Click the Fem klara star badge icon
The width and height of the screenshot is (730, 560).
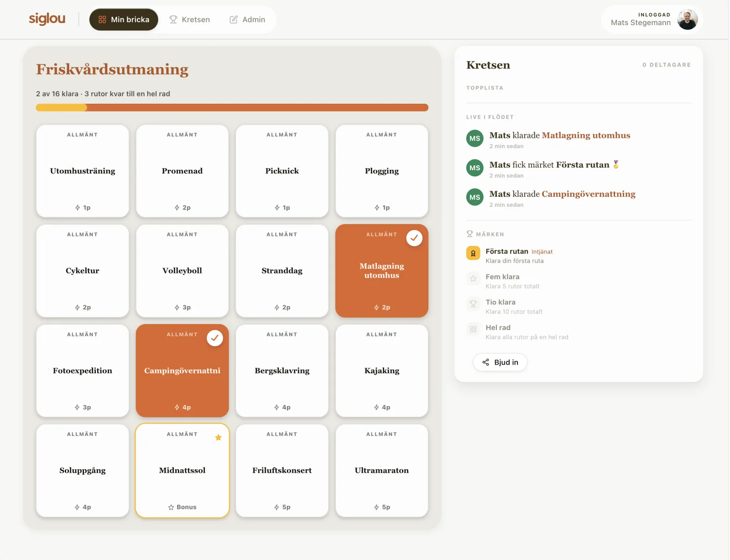click(x=473, y=278)
